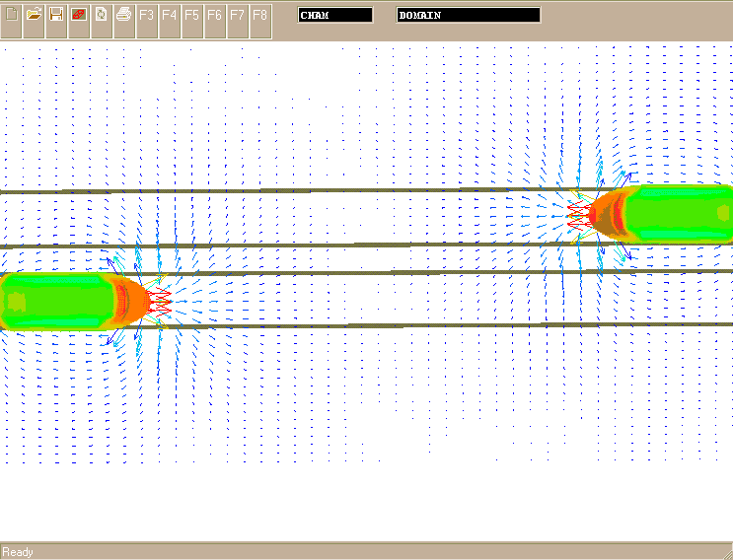The height and width of the screenshot is (560, 733).
Task: Click the black CHAM field
Action: (x=335, y=16)
